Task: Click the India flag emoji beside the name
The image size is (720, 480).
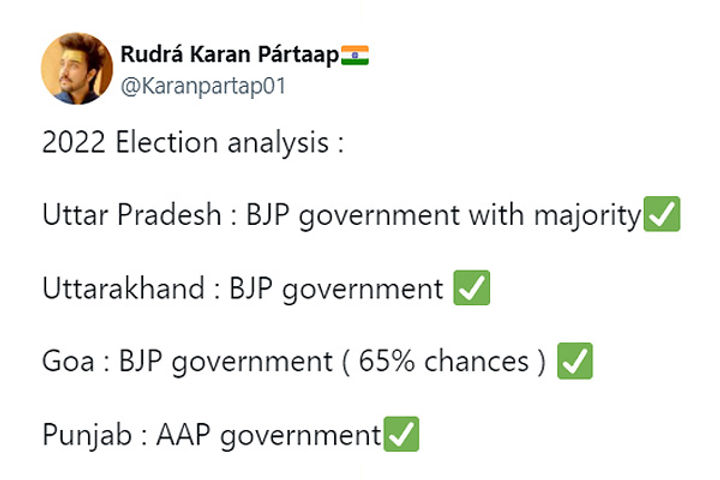Action: [355, 55]
